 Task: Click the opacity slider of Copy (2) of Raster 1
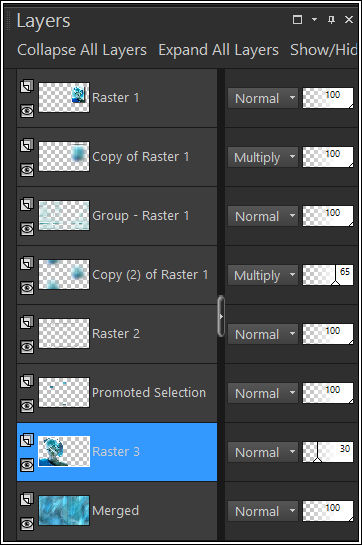(x=328, y=275)
